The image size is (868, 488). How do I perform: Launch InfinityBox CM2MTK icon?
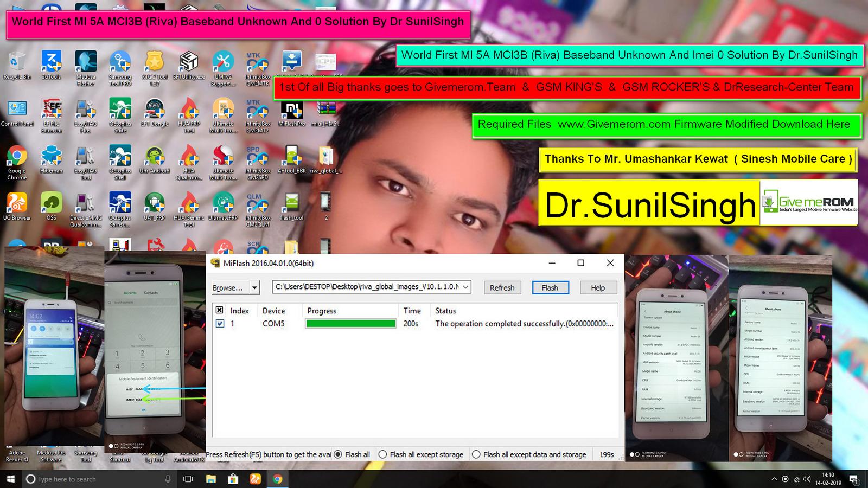click(x=258, y=68)
